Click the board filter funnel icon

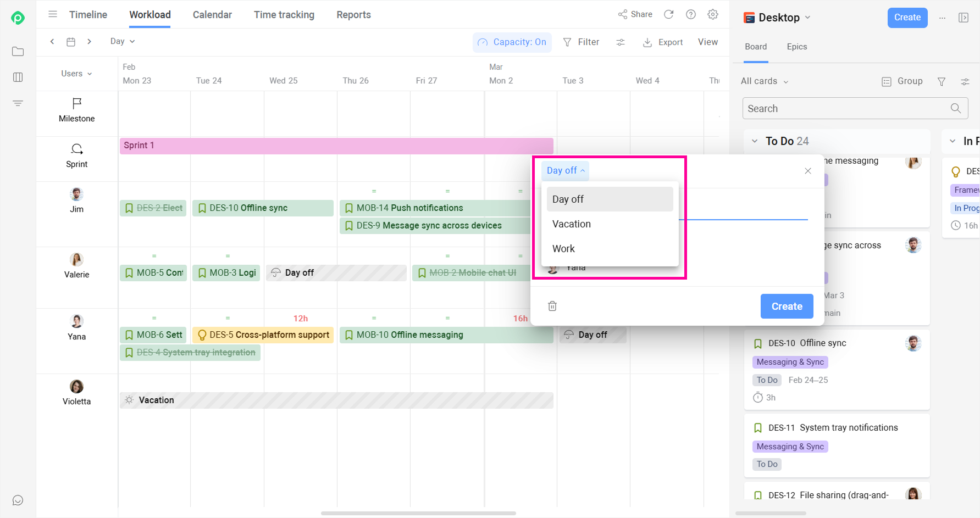942,81
